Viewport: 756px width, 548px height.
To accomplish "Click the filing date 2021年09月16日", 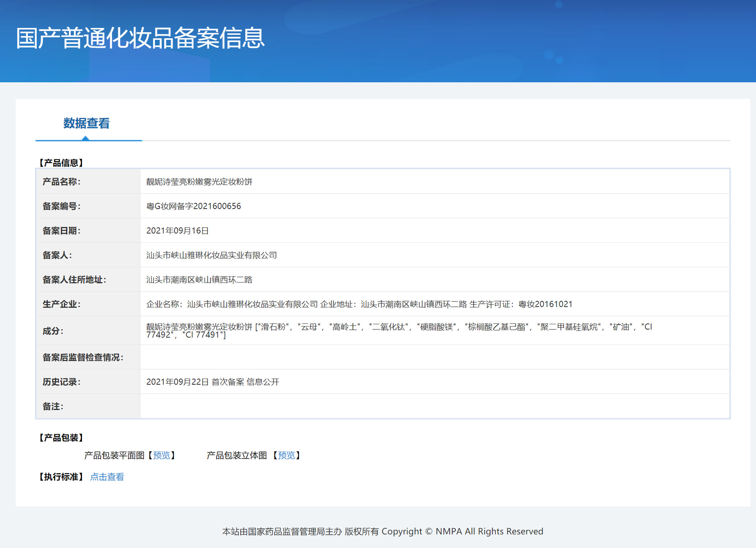I will [x=177, y=230].
